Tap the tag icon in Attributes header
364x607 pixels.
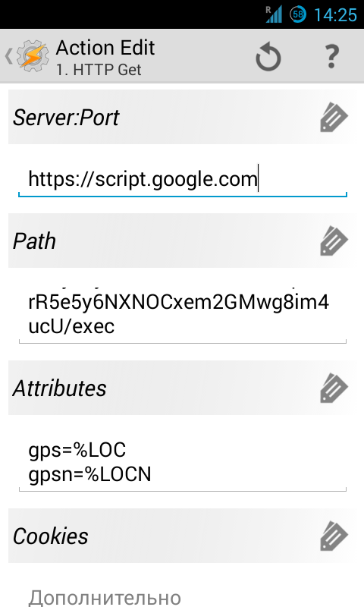click(x=334, y=388)
